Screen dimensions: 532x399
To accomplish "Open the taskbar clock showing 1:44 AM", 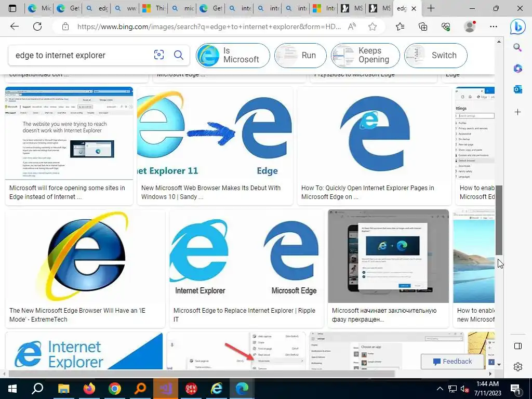I will tap(487, 389).
